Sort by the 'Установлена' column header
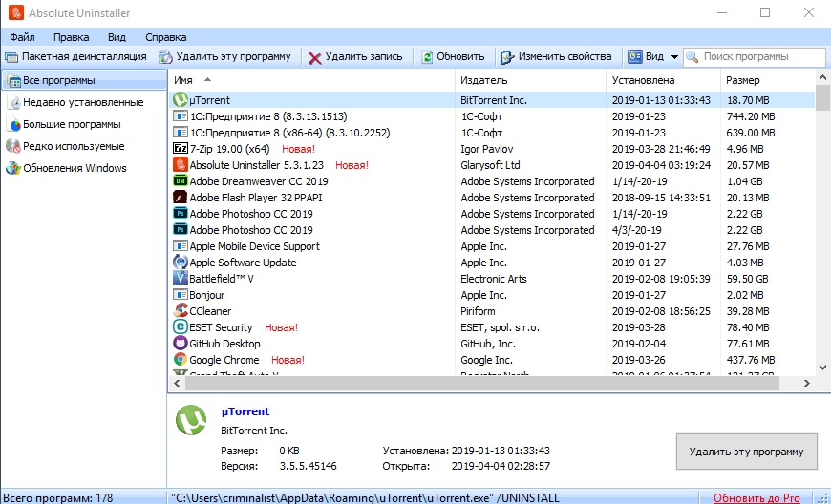 (x=663, y=80)
